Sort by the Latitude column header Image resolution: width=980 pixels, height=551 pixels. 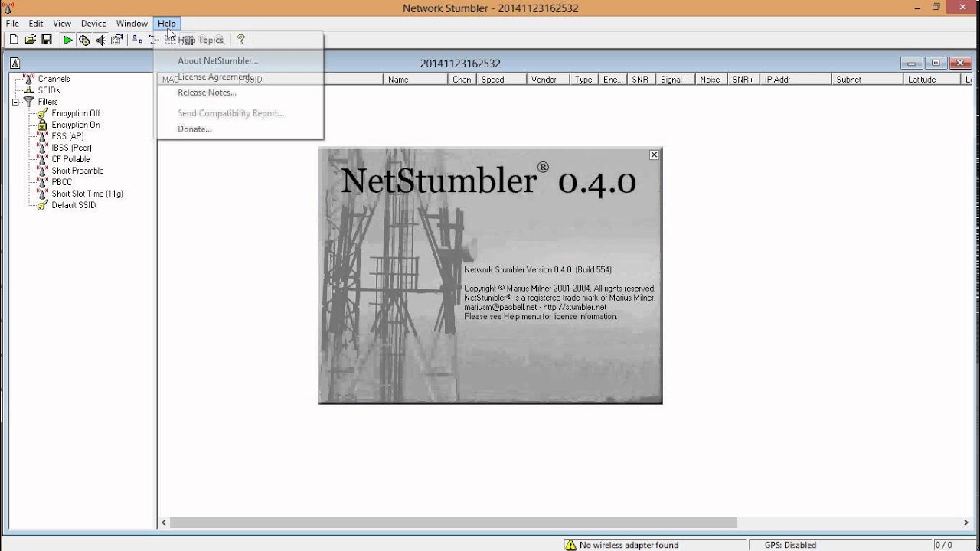coord(931,80)
